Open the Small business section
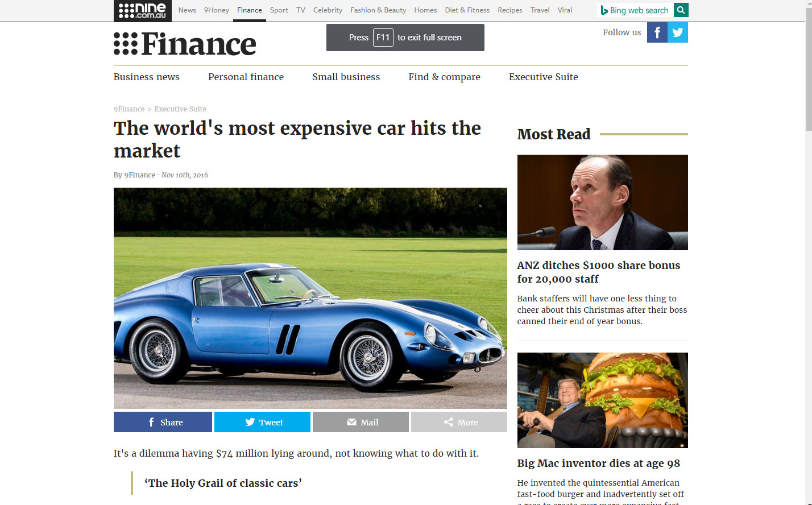The height and width of the screenshot is (505, 812). [346, 77]
